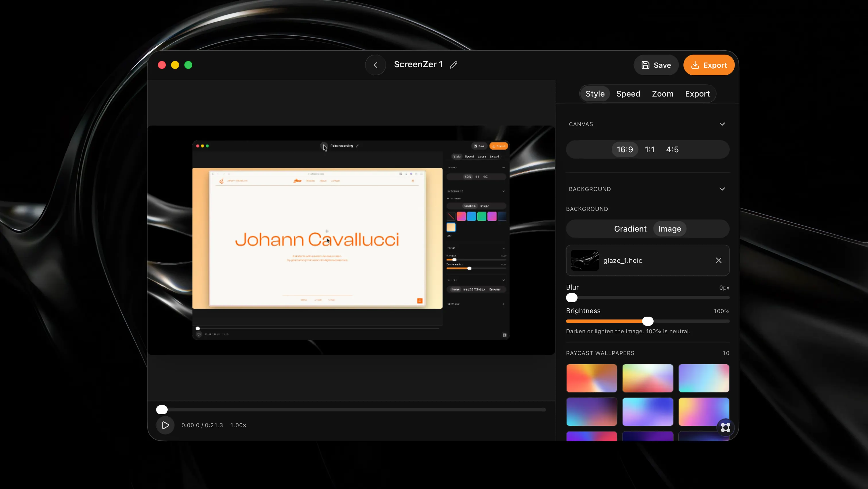The height and width of the screenshot is (489, 868).
Task: Remove the glaze_1.heic background image
Action: (x=718, y=260)
